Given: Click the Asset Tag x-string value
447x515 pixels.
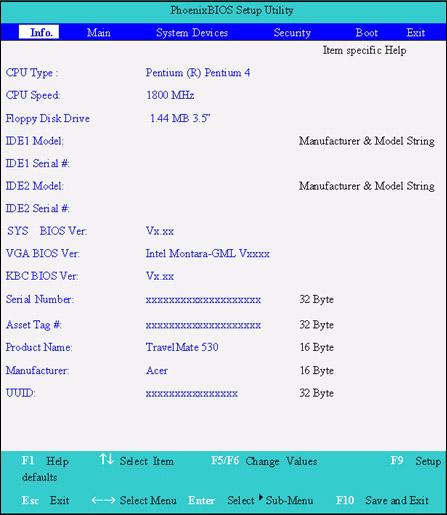Looking at the screenshot, I should [x=203, y=325].
